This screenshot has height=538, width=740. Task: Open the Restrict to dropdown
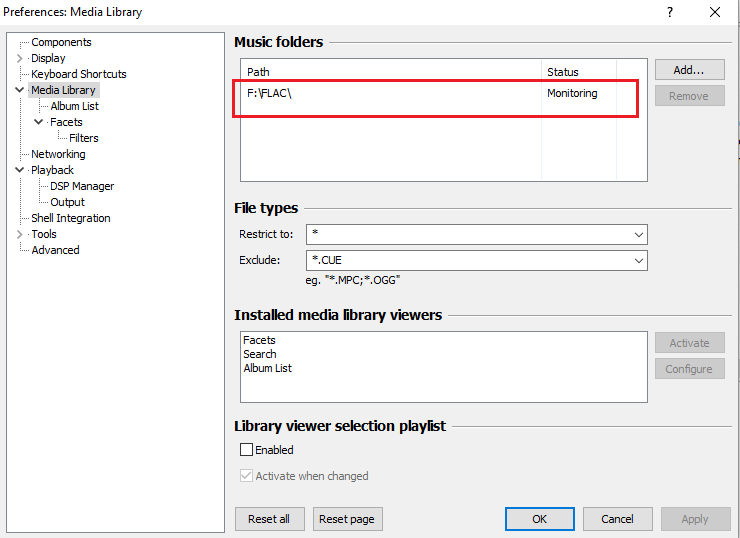tap(639, 234)
